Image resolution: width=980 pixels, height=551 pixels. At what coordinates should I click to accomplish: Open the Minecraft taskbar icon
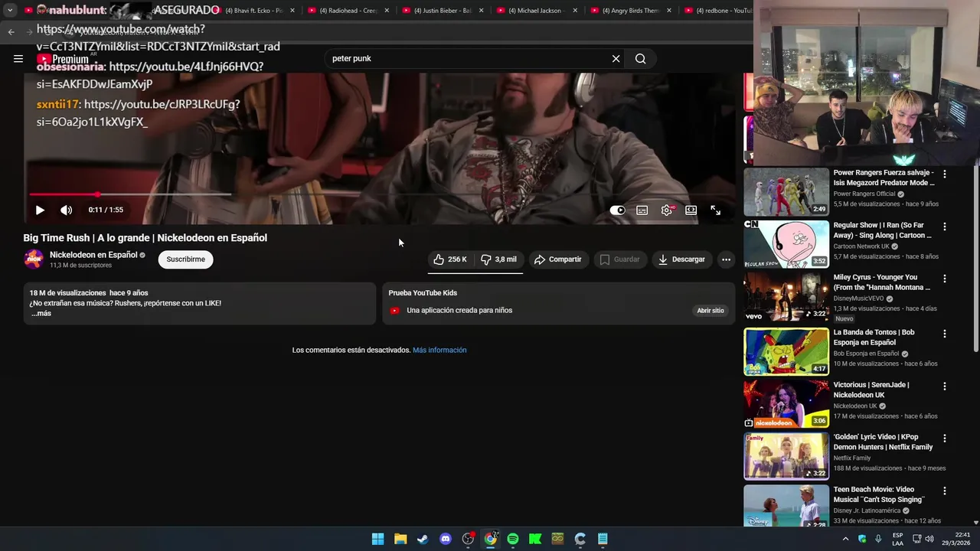[557, 539]
